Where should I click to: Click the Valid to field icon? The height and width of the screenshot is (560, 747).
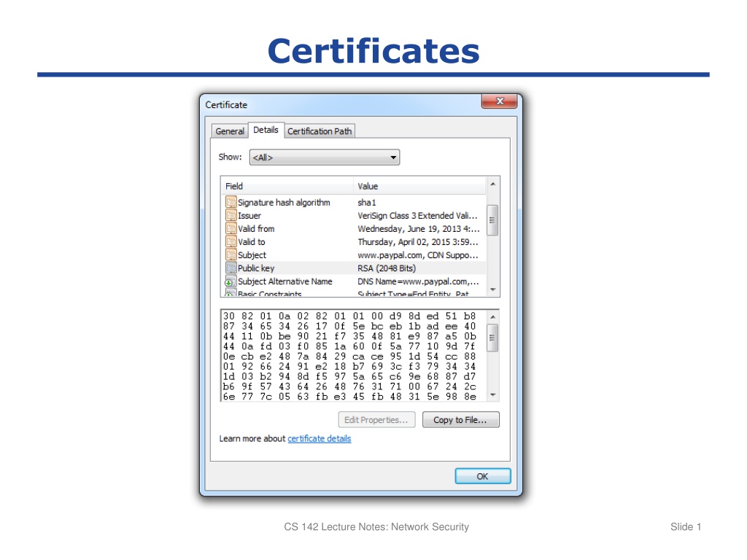coord(231,242)
